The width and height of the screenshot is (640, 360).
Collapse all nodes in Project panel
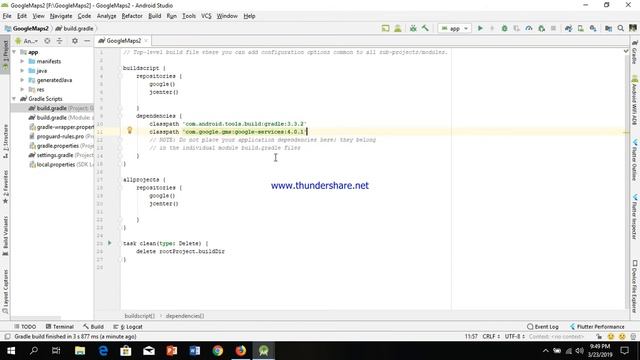point(60,41)
